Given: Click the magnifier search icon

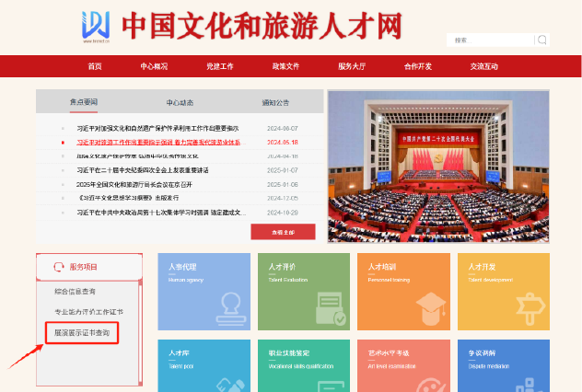Looking at the screenshot, I should click(x=541, y=40).
